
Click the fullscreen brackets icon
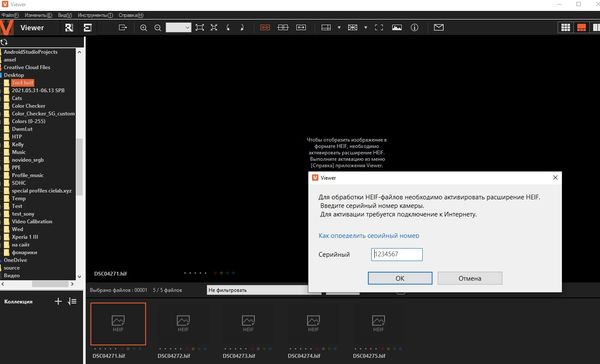(x=379, y=28)
